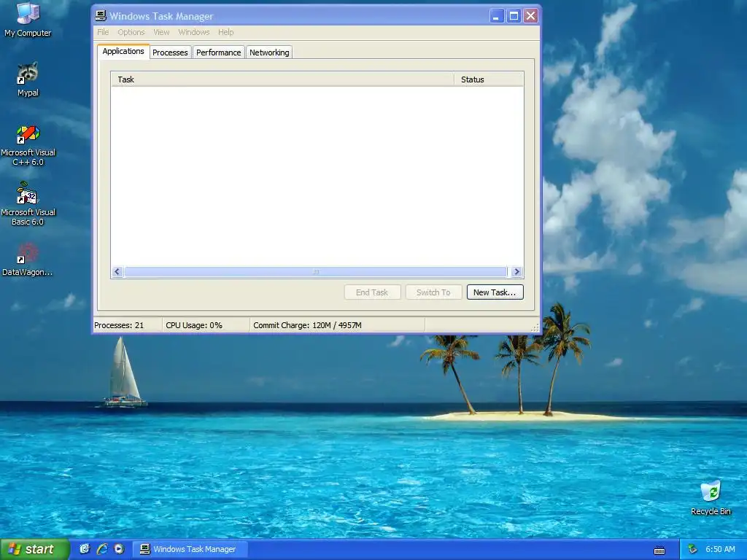Open the View menu
The image size is (747, 560).
click(161, 32)
